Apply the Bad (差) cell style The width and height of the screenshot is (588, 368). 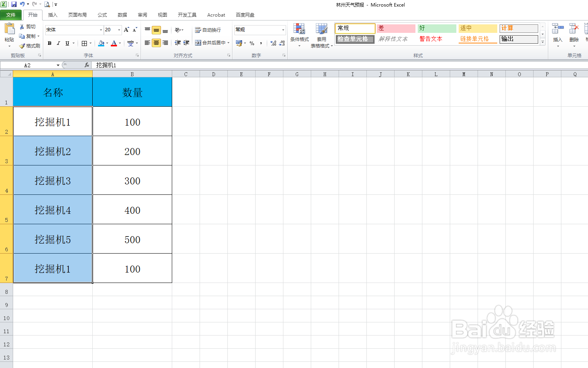click(396, 28)
